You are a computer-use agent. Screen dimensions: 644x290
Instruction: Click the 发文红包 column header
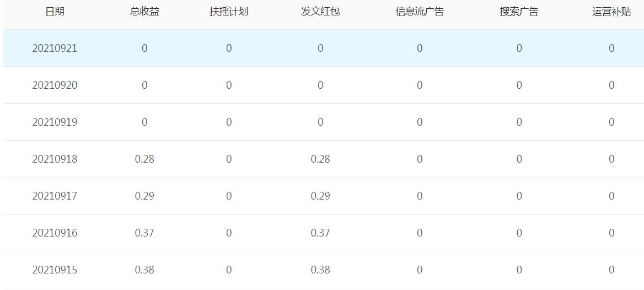(320, 12)
